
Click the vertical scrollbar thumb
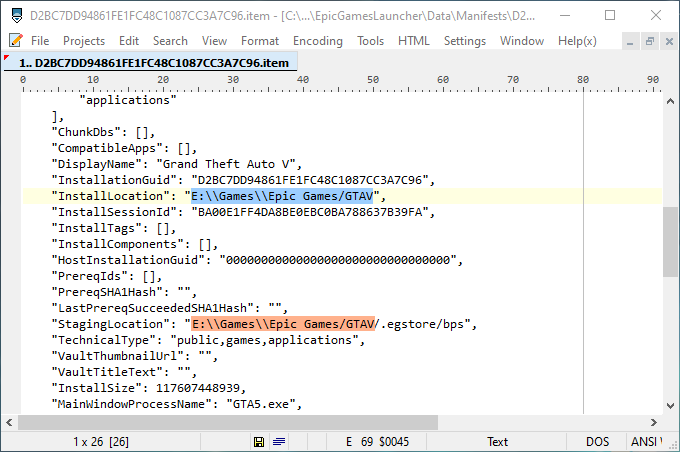670,242
